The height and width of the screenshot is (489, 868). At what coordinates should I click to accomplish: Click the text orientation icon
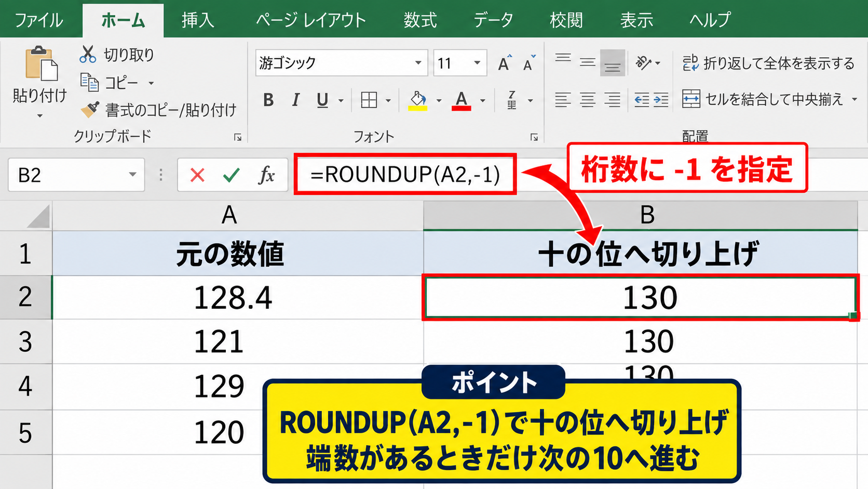tap(644, 63)
